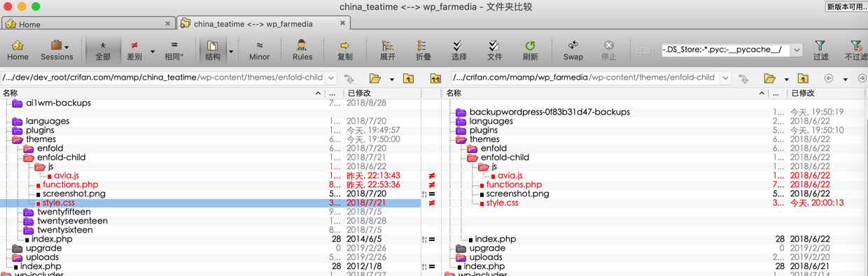This screenshot has width=868, height=276.
Task: Click the 不过滤 no-filter funnel icon
Action: [855, 50]
